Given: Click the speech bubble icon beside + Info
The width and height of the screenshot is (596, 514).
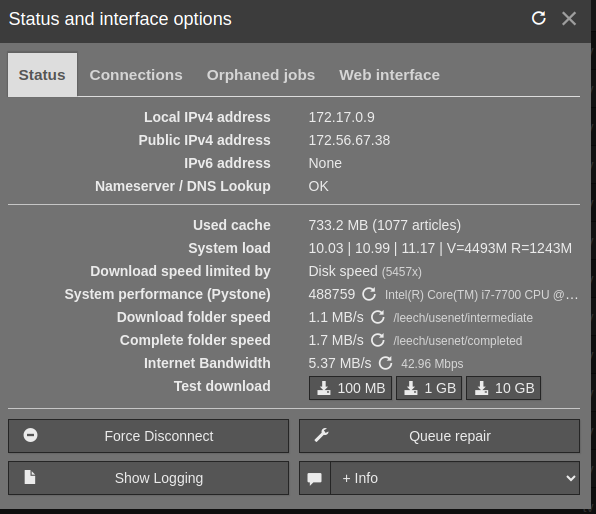Looking at the screenshot, I should click(x=315, y=478).
